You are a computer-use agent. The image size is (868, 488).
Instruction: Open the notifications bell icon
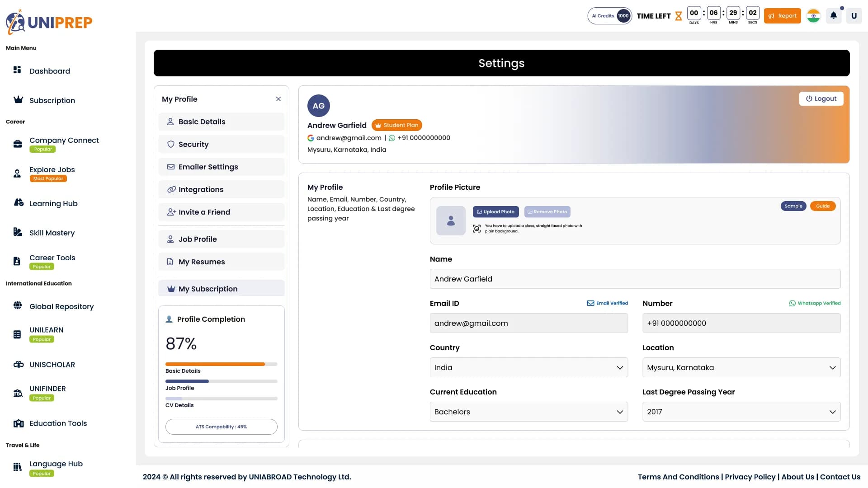pyautogui.click(x=834, y=16)
